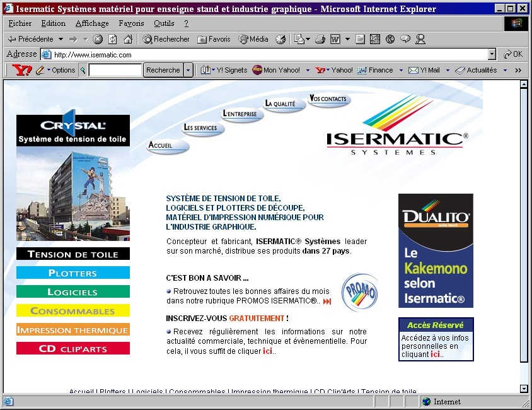
Task: Click the round PROMO badge
Action: (x=360, y=292)
